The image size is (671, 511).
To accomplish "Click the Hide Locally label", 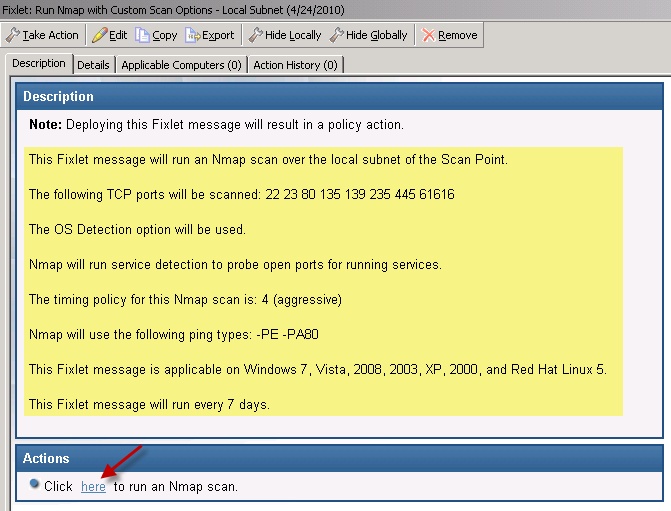I will 293,36.
